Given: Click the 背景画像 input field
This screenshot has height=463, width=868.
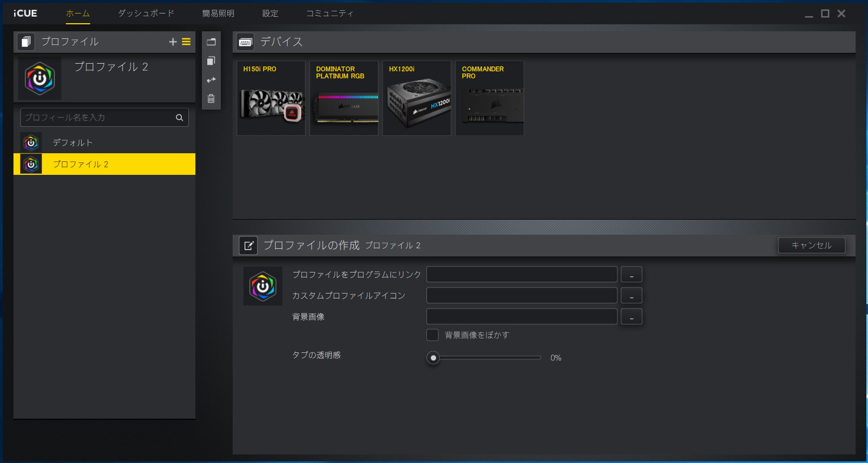Looking at the screenshot, I should [x=521, y=317].
